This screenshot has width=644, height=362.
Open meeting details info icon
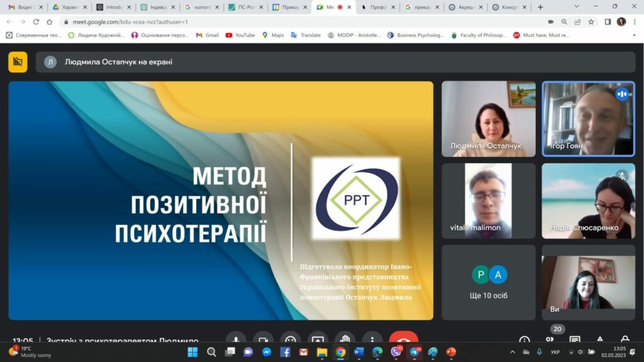tap(524, 340)
